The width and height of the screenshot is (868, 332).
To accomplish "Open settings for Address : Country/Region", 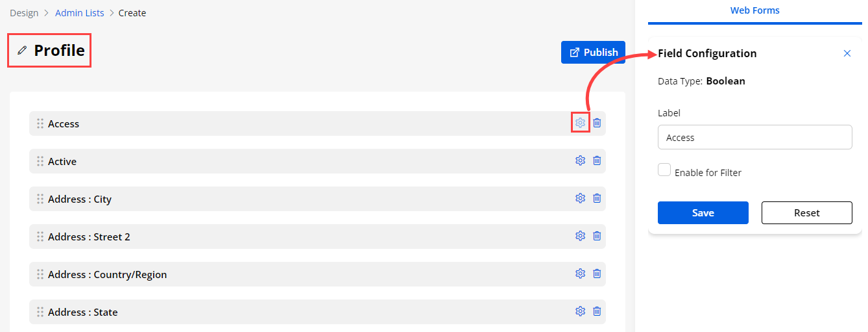I will 580,274.
